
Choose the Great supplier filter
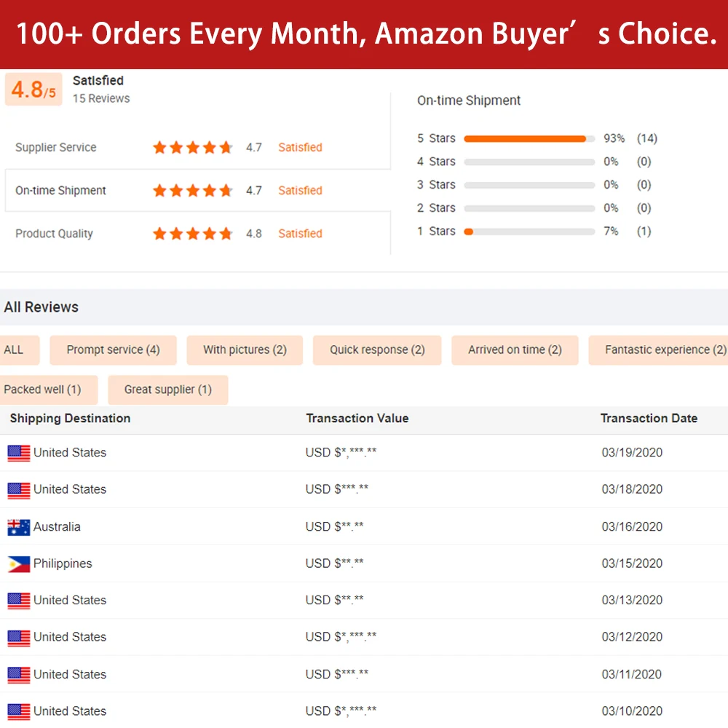pyautogui.click(x=167, y=390)
